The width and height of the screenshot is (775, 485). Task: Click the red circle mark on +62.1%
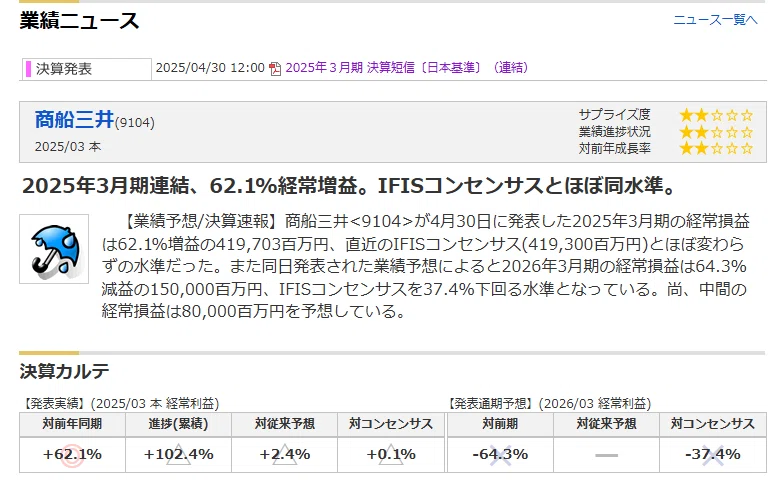tap(72, 455)
